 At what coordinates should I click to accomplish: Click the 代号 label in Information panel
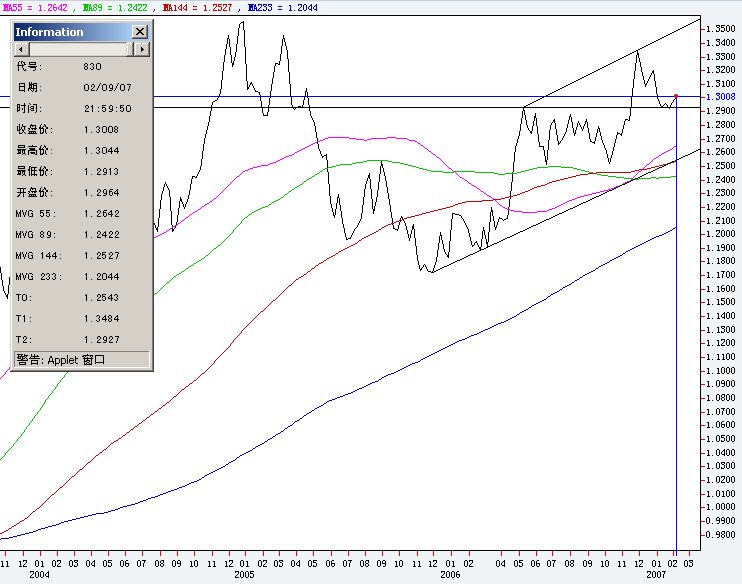point(29,66)
